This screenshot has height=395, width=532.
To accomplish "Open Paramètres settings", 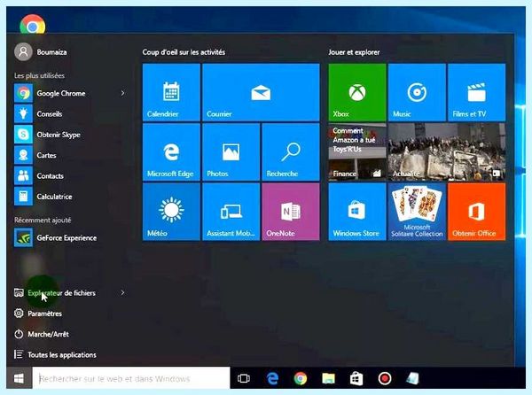I will pos(38,314).
